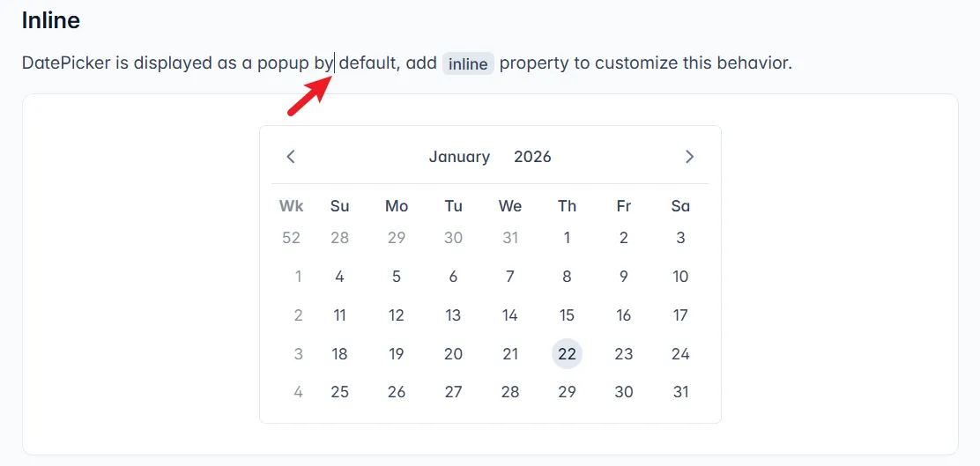The image size is (980, 466).
Task: Pick January 1 in the calendar
Action: click(x=567, y=238)
